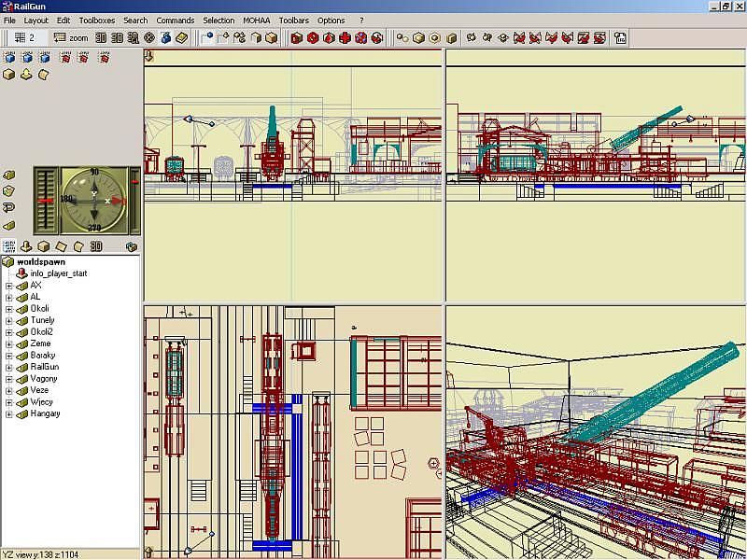Click the blue spiral box icon above the tree
Image resolution: width=747 pixels, height=560 pixels.
click(x=132, y=246)
